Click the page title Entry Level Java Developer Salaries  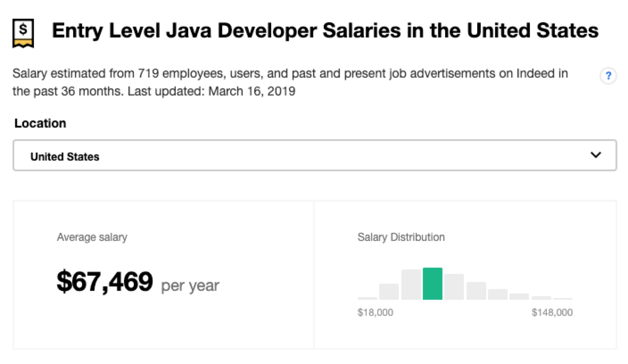pyautogui.click(x=326, y=30)
